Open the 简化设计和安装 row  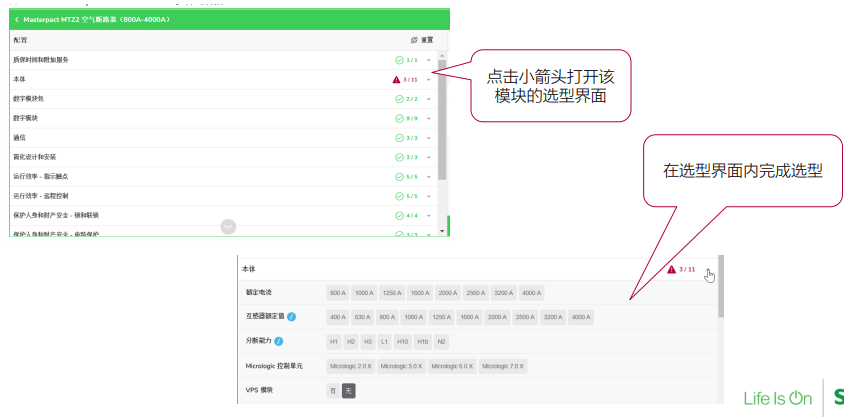click(200, 157)
